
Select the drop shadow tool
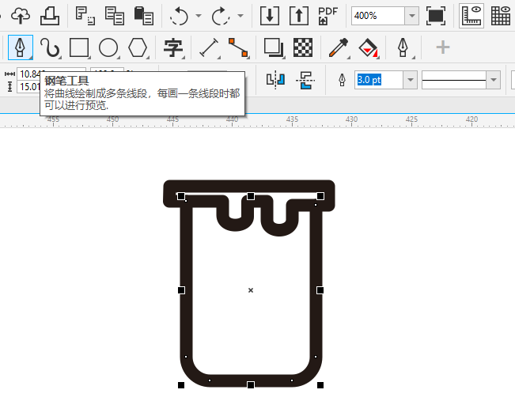pyautogui.click(x=274, y=47)
